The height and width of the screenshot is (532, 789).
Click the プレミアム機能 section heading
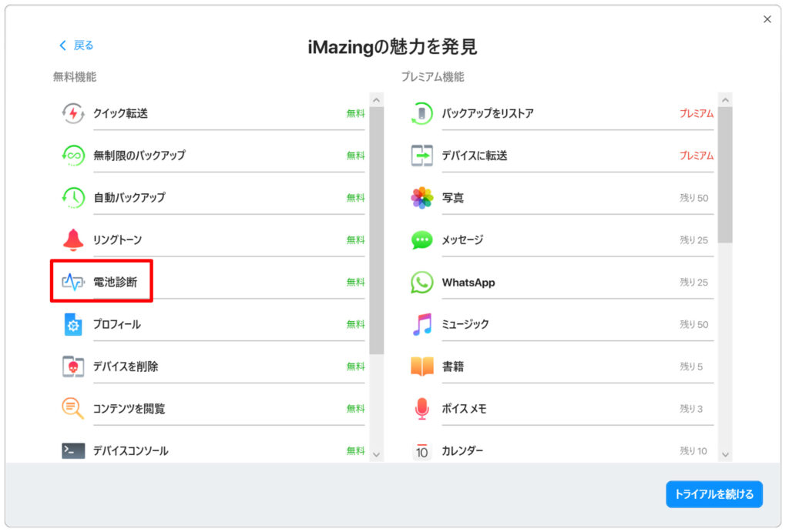coord(432,77)
